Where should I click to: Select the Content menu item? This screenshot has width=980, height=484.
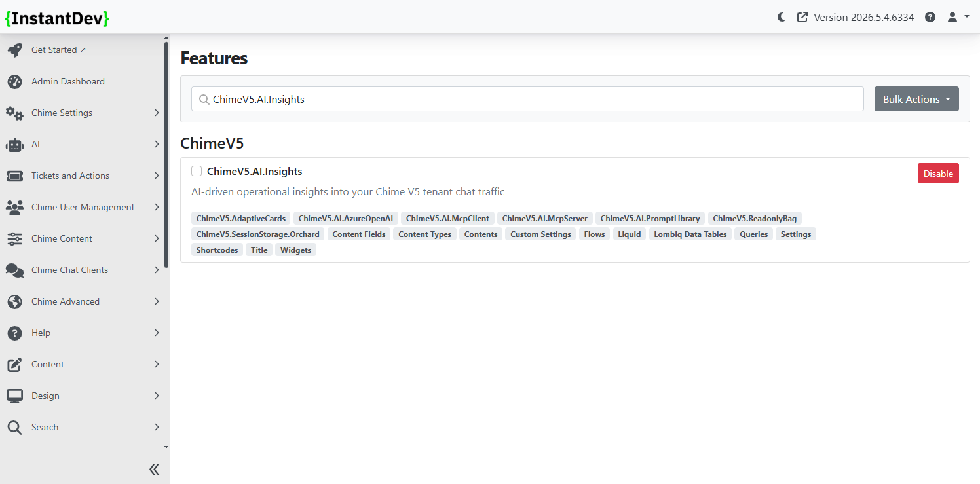(82, 364)
